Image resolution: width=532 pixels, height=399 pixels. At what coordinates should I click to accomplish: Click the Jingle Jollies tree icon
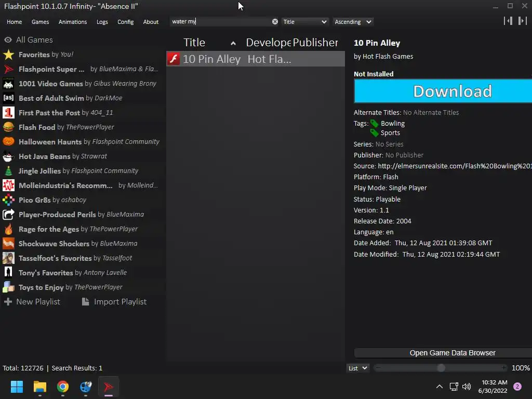[x=8, y=171]
